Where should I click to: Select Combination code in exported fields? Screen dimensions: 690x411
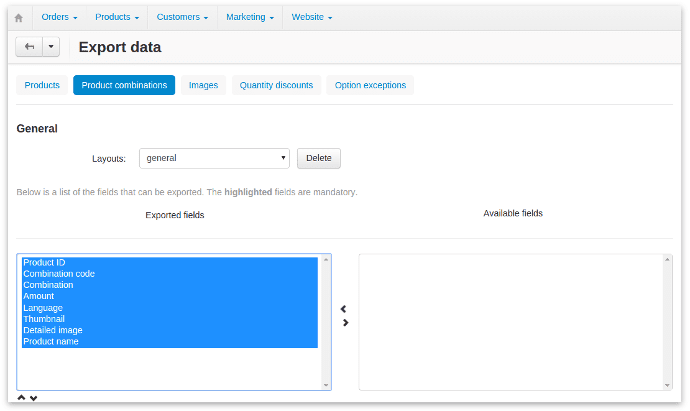pos(59,274)
